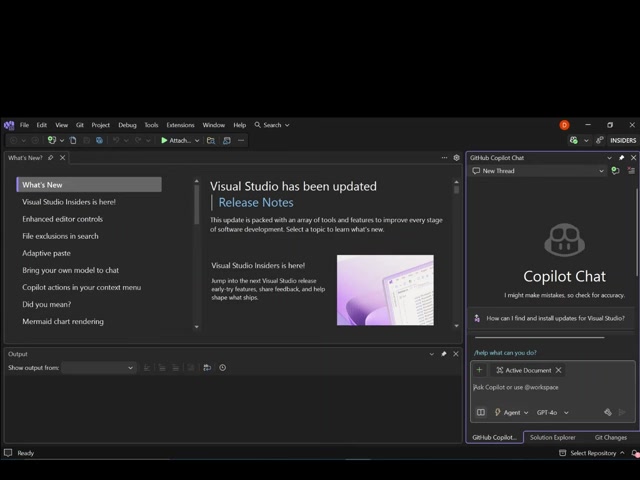Select the GitHub Copilot tab at the bottom

click(494, 437)
